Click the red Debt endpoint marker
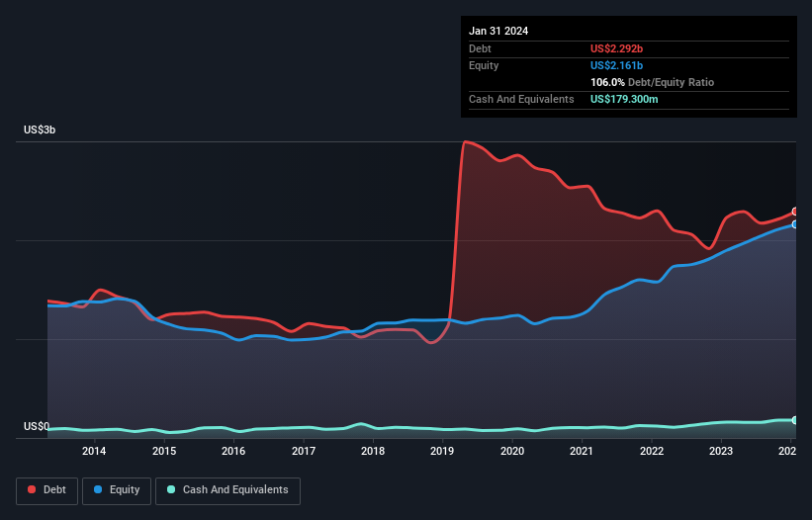812x520 pixels. tap(795, 212)
